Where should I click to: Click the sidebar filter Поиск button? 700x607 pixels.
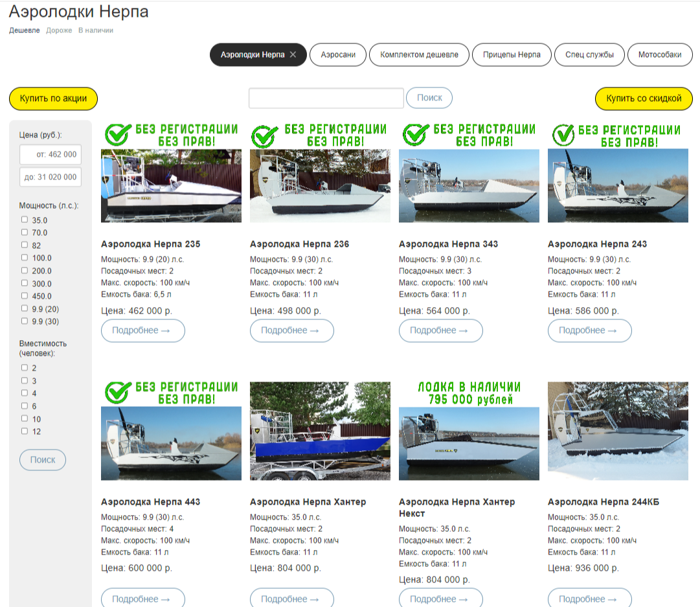42,459
